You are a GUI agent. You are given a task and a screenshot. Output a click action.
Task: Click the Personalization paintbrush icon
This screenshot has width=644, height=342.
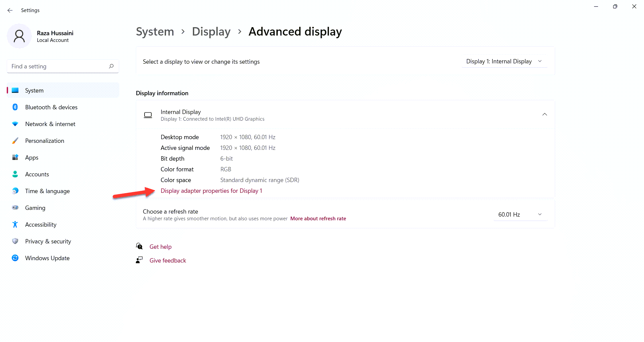coord(15,140)
